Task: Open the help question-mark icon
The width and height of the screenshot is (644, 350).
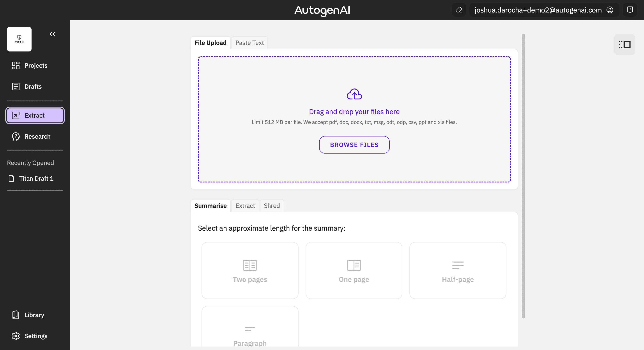Action: click(630, 10)
